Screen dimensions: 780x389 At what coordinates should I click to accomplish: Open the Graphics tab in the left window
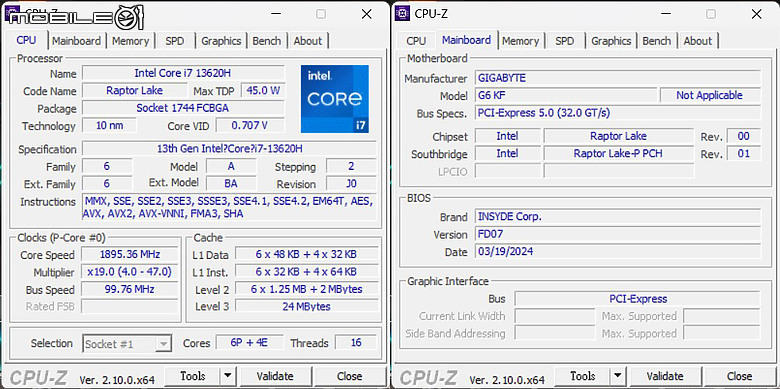(x=221, y=41)
